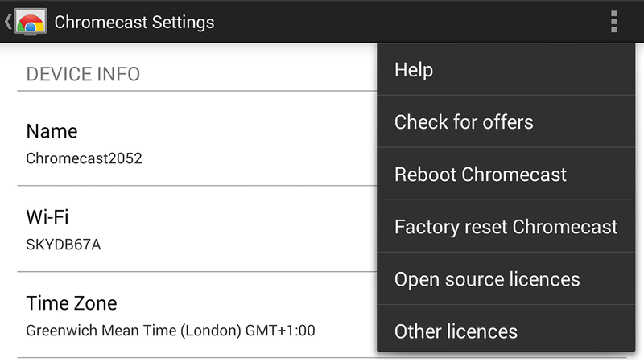Open the three-dot overflow menu

point(613,22)
